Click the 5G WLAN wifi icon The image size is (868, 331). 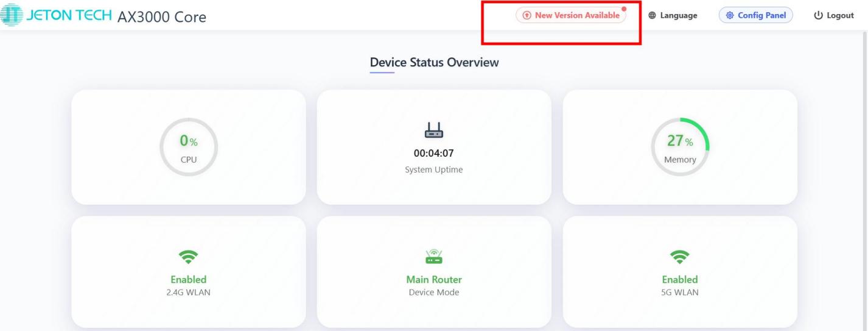(680, 257)
